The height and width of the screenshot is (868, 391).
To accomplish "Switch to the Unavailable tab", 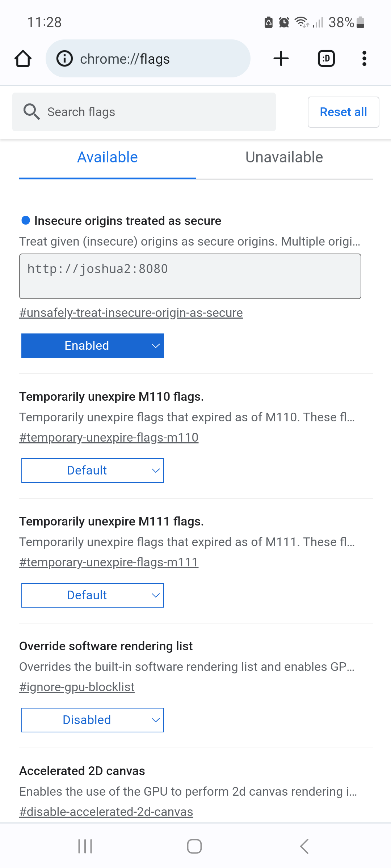I will pyautogui.click(x=284, y=158).
